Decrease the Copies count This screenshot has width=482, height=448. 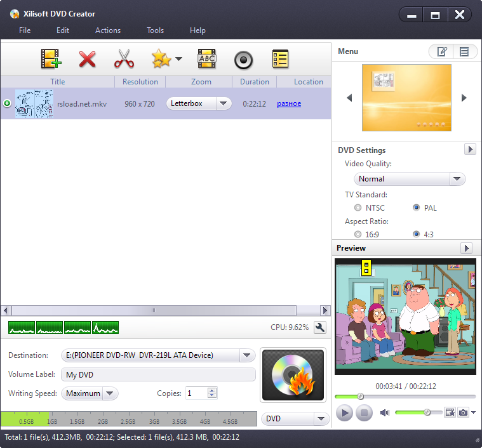[212, 395]
